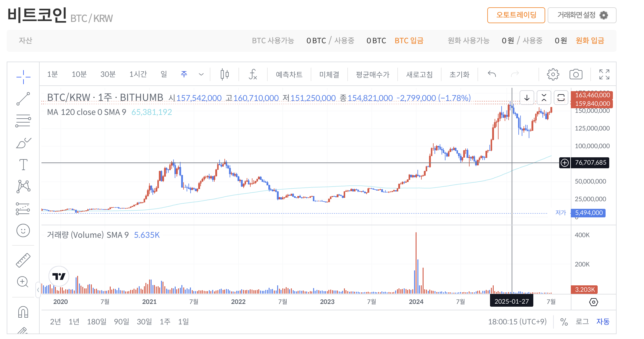The width and height of the screenshot is (644, 339).
Task: Open the BTC 입금 link
Action: 409,41
